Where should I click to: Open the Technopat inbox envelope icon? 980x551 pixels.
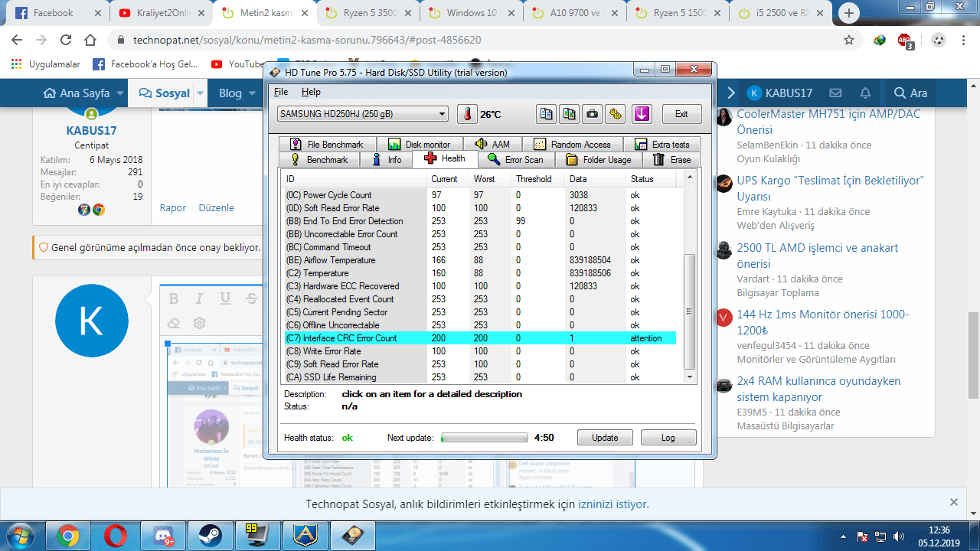tap(835, 93)
